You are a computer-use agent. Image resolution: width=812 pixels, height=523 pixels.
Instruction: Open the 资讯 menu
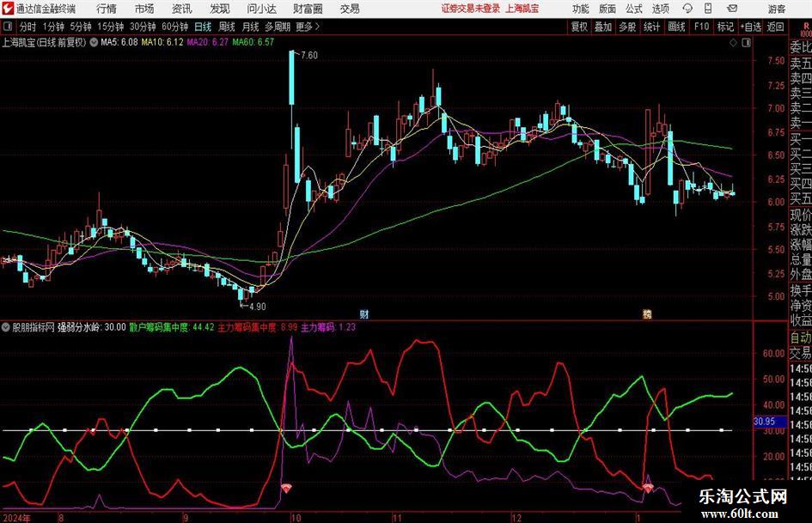[182, 9]
